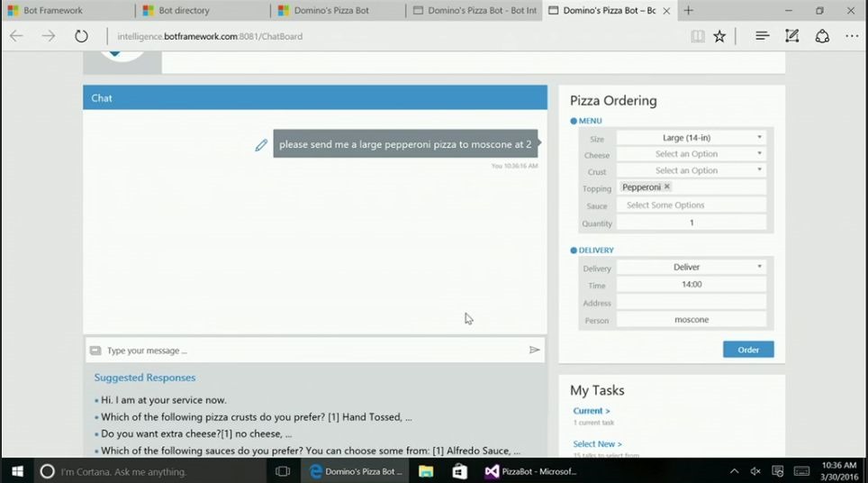Open the browser Hub icon

[763, 37]
